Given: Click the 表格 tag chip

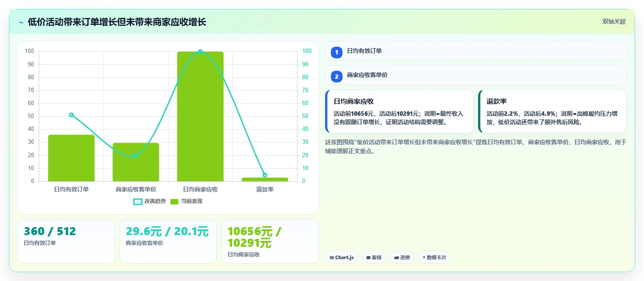Looking at the screenshot, I should pyautogui.click(x=374, y=257).
